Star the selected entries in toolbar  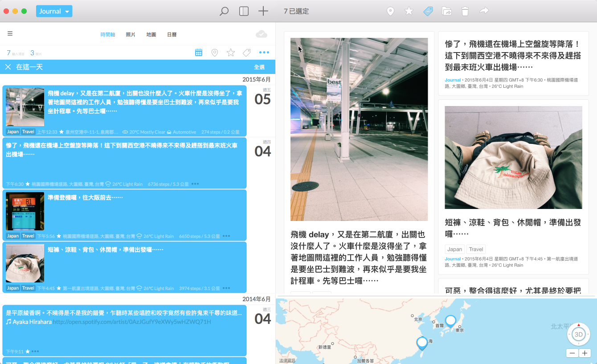(409, 11)
